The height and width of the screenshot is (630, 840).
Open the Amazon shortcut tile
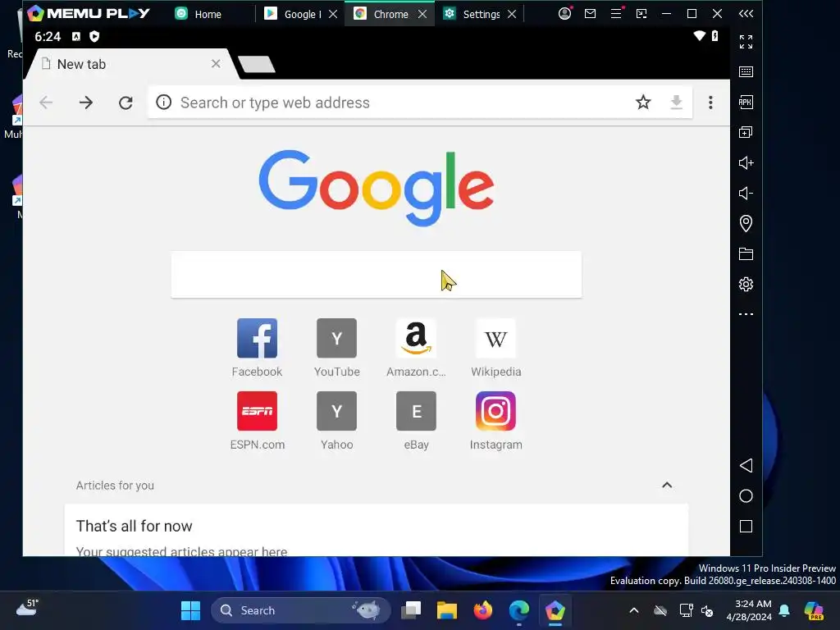point(416,348)
